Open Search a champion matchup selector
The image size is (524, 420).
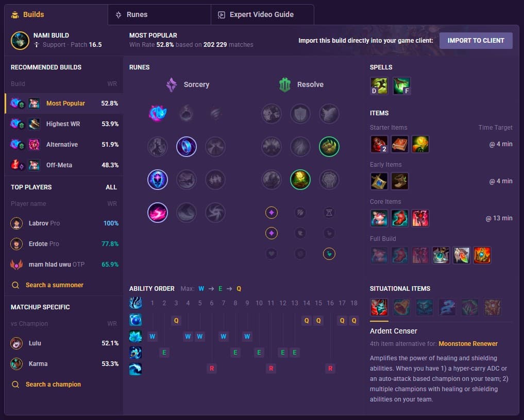click(53, 384)
